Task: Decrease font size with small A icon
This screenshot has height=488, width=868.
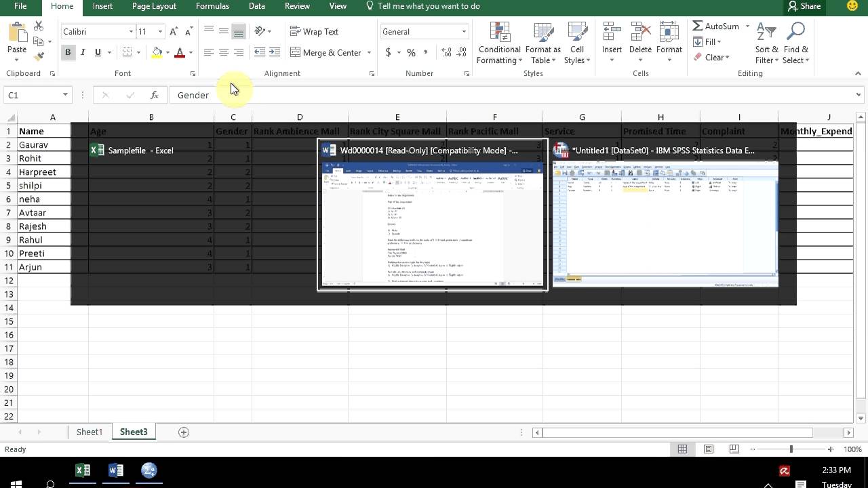Action: [189, 32]
